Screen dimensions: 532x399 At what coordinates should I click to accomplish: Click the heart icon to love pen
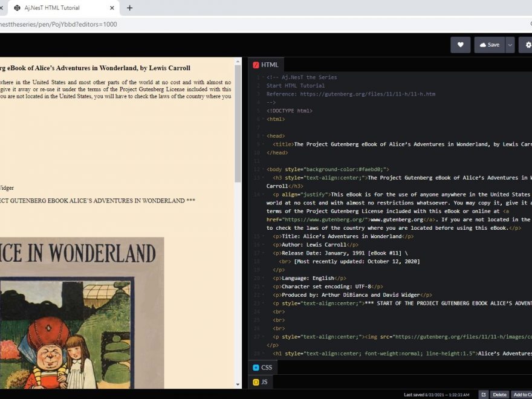460,45
